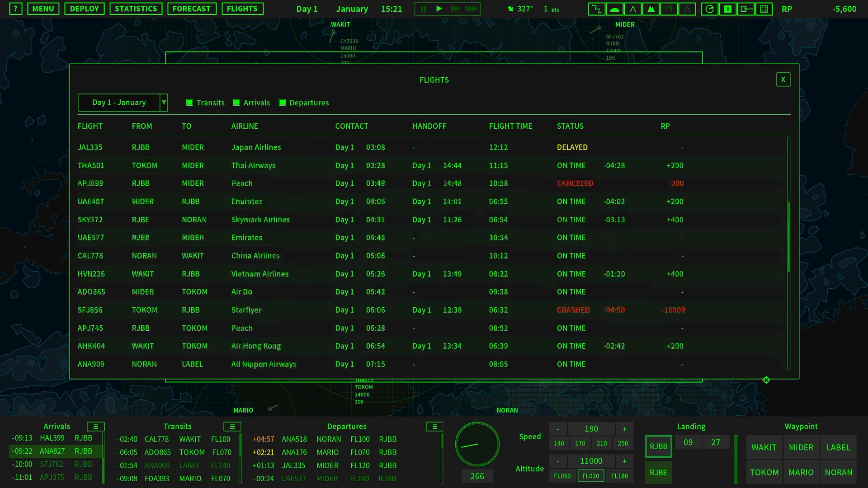Expand the Arrivals panel list menu
Viewport: 868px width, 488px height.
tap(95, 427)
